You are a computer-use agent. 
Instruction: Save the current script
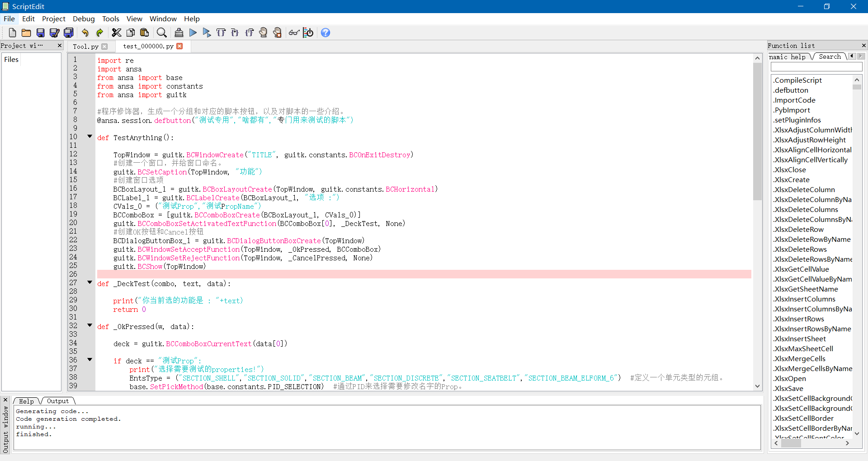(41, 33)
